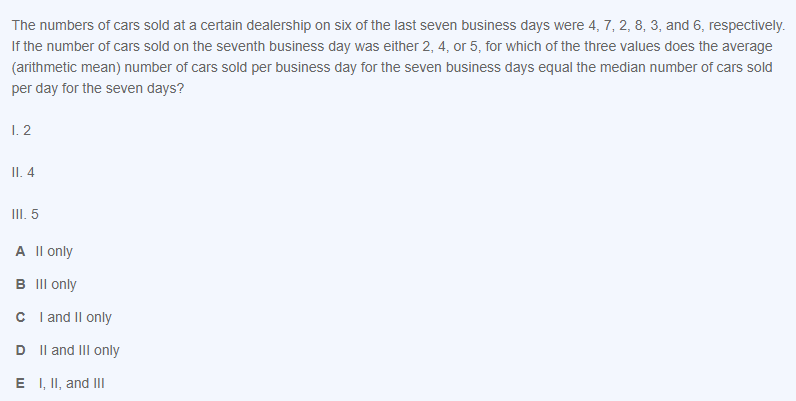Click "III only" answer text
The image size is (796, 401).
coord(56,284)
